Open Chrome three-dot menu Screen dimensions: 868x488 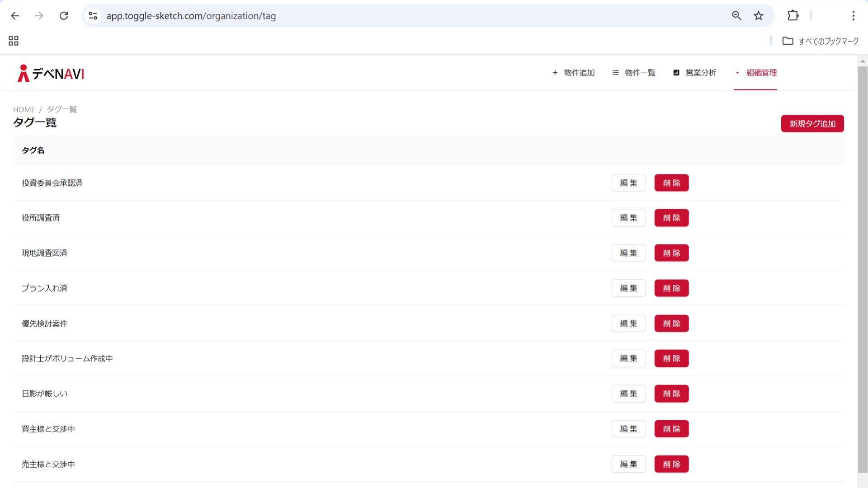[853, 16]
